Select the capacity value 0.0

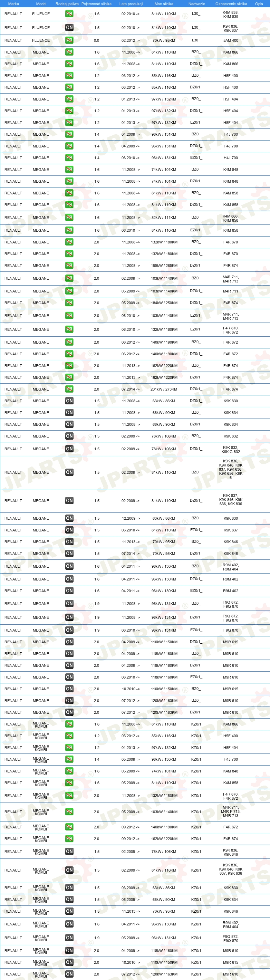[x=97, y=40]
